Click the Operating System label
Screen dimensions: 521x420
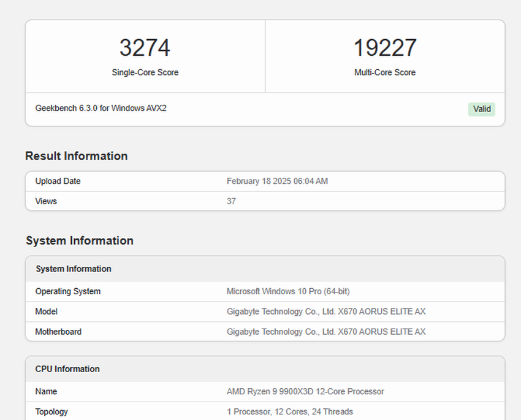[x=68, y=291]
